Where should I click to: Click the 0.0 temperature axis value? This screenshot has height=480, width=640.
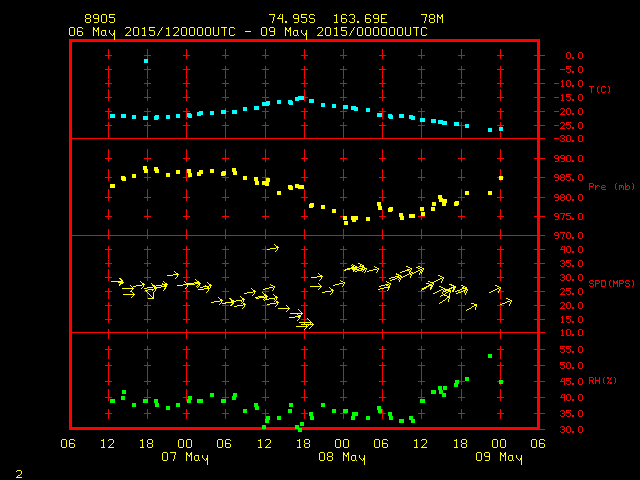point(574,56)
